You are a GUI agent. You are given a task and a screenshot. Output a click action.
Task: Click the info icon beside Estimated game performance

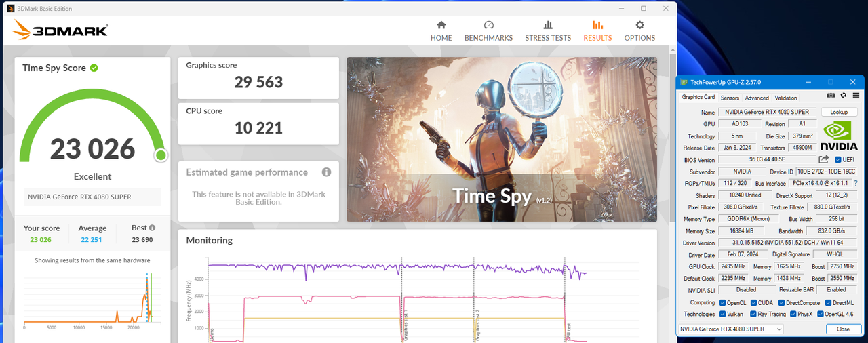point(326,172)
